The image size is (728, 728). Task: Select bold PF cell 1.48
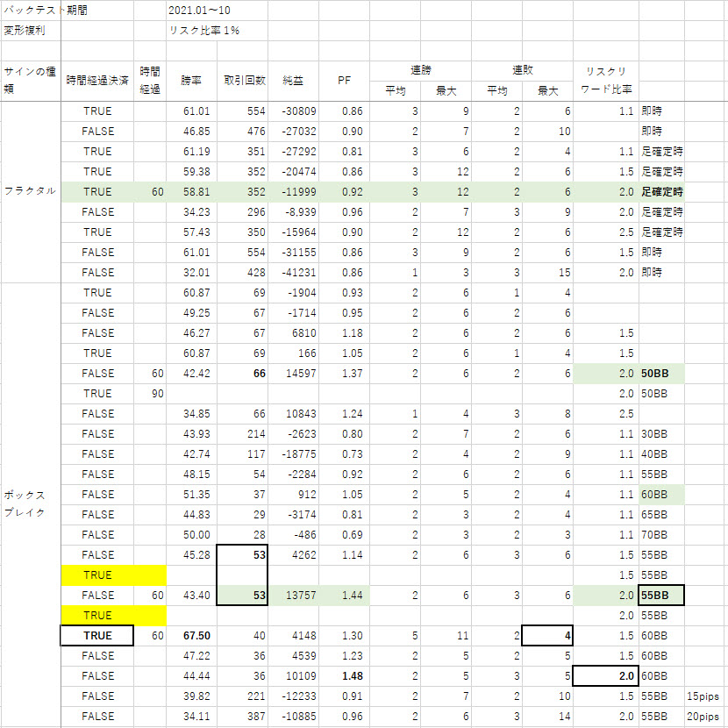(344, 676)
